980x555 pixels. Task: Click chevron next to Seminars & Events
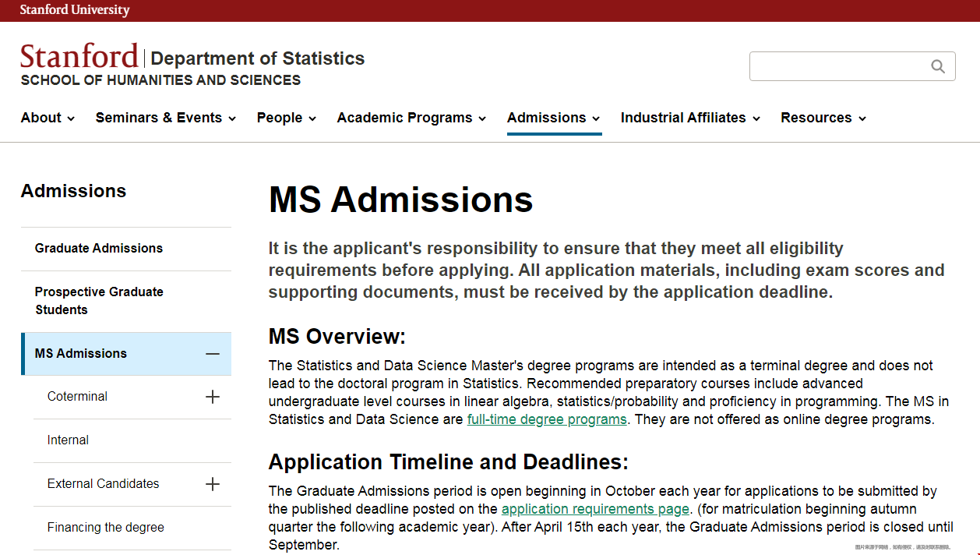coord(232,119)
